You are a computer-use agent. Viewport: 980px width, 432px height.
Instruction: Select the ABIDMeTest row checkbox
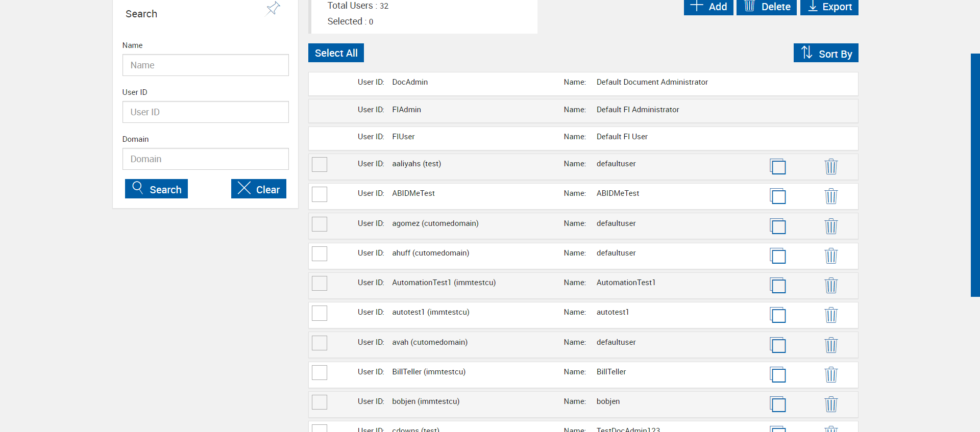pos(320,194)
